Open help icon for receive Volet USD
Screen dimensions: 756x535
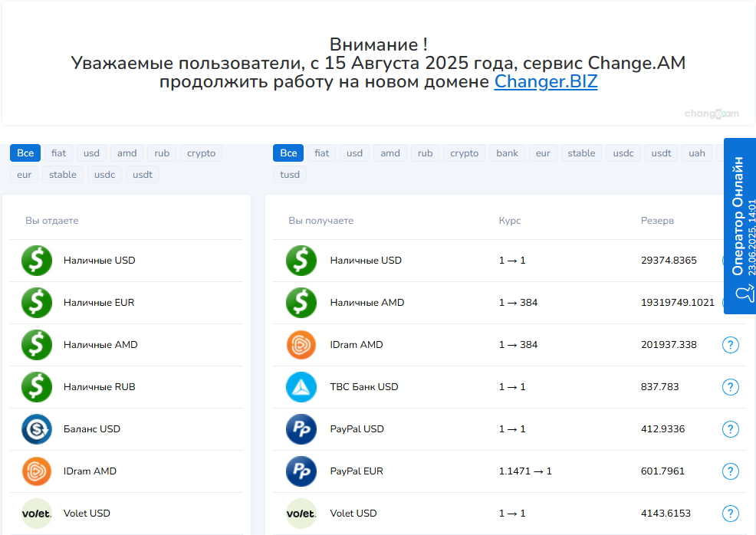tap(731, 514)
